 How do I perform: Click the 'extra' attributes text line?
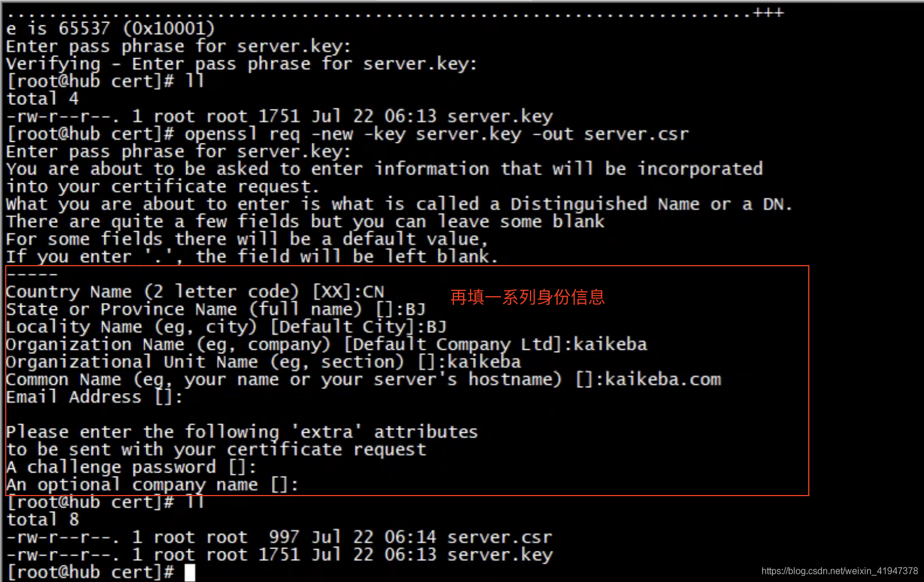(x=241, y=432)
